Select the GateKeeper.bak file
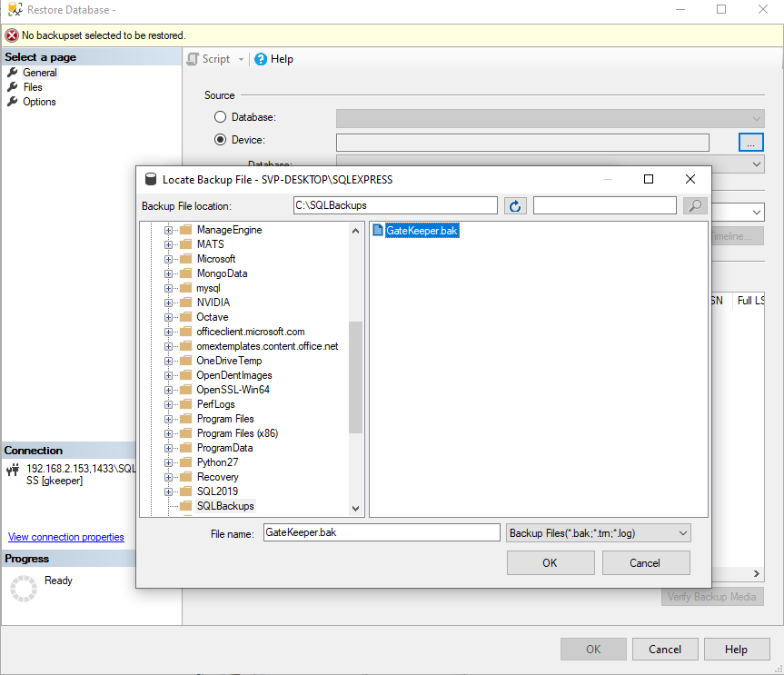784x675 pixels. (x=422, y=230)
